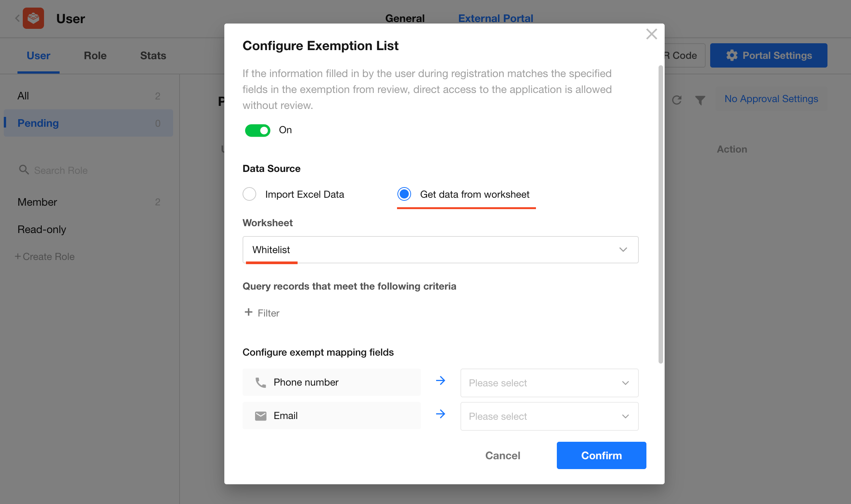Open the Role tab
851x504 pixels.
tap(95, 55)
